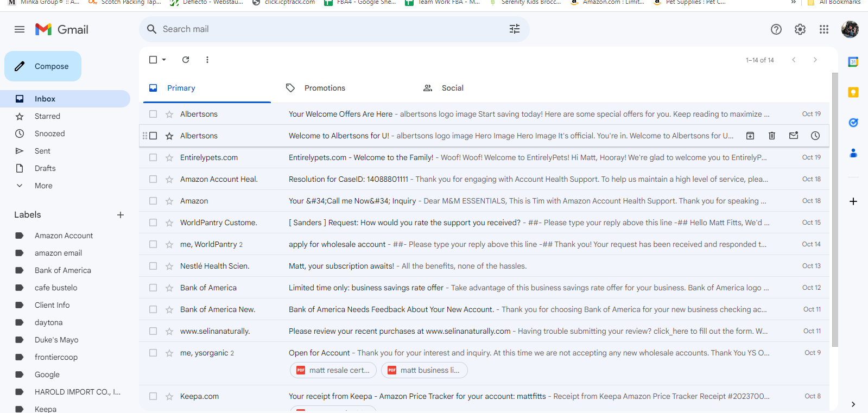
Task: Snooze the hovered Albertsons email
Action: 815,136
